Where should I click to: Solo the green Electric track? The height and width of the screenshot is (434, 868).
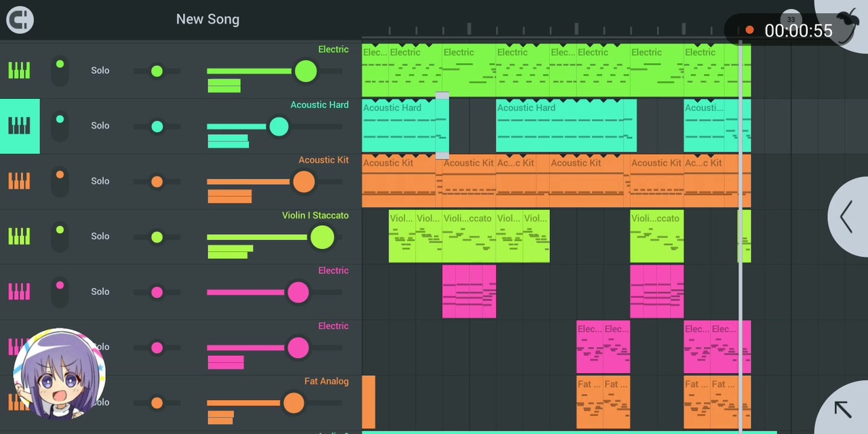coord(100,71)
